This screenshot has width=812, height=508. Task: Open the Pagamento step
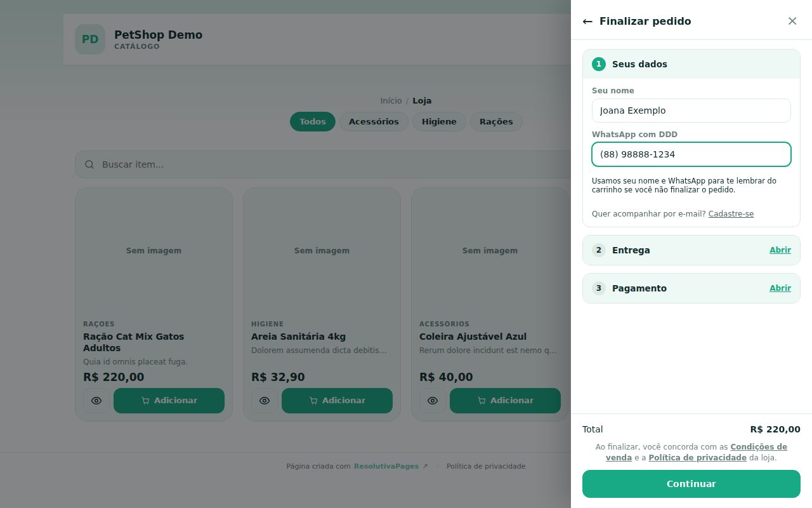780,288
